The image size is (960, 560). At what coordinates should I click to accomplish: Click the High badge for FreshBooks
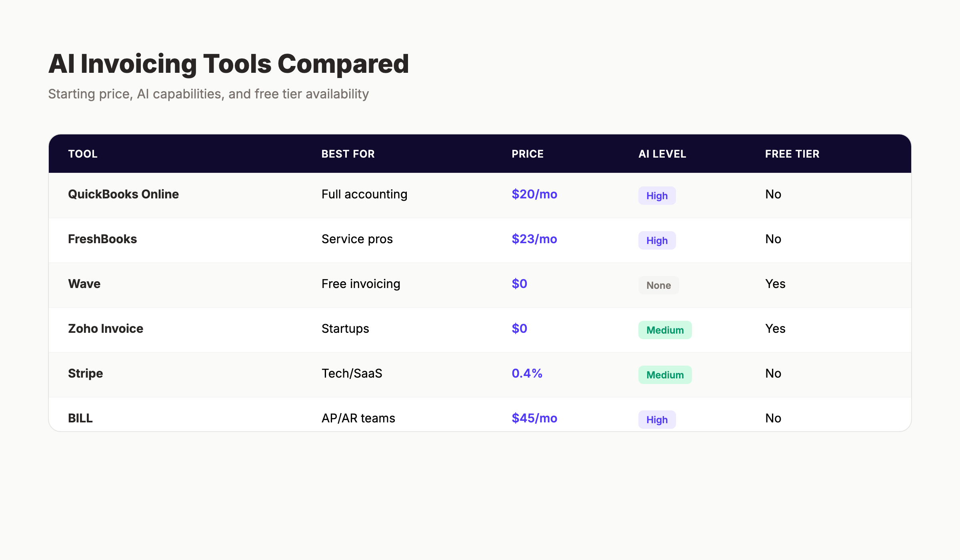[657, 240]
